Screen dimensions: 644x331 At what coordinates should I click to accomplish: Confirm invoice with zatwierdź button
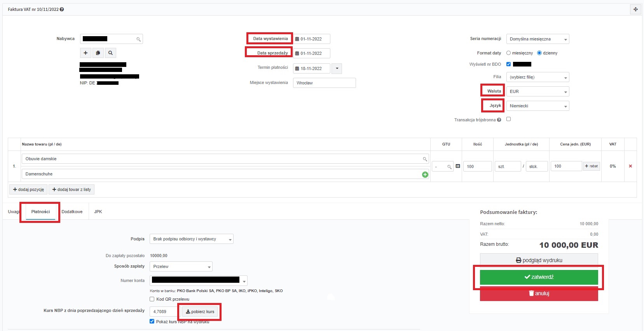pos(539,277)
